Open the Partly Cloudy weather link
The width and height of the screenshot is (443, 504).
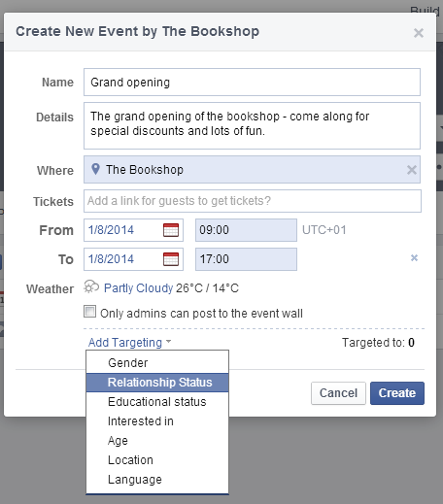point(138,288)
